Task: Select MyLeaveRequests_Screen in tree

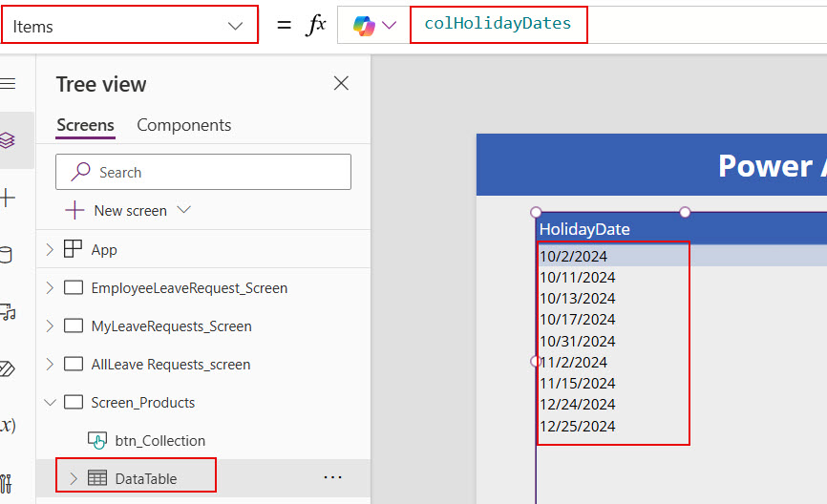Action: 171,326
